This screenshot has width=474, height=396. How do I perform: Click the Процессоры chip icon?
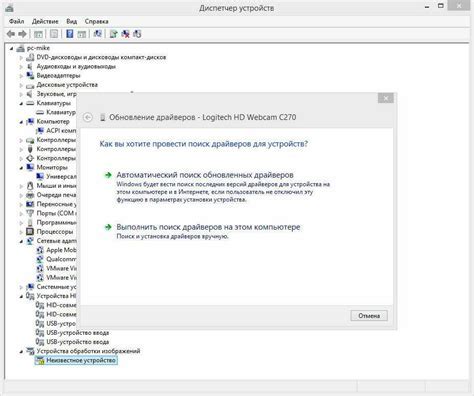click(x=30, y=231)
